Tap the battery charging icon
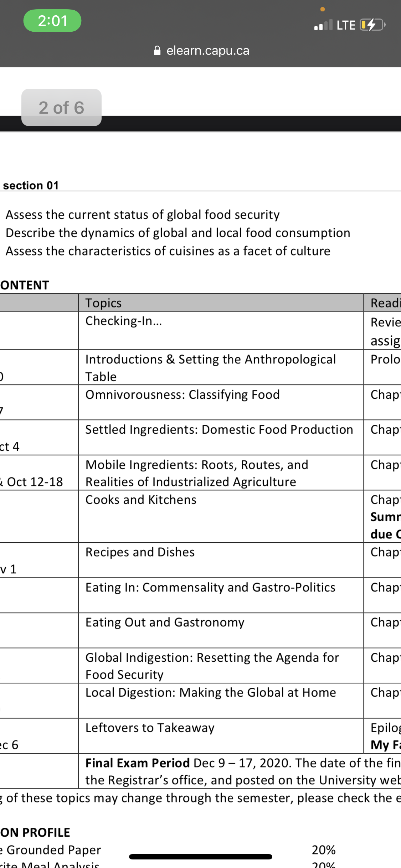This screenshot has height=868, width=401. point(373,25)
